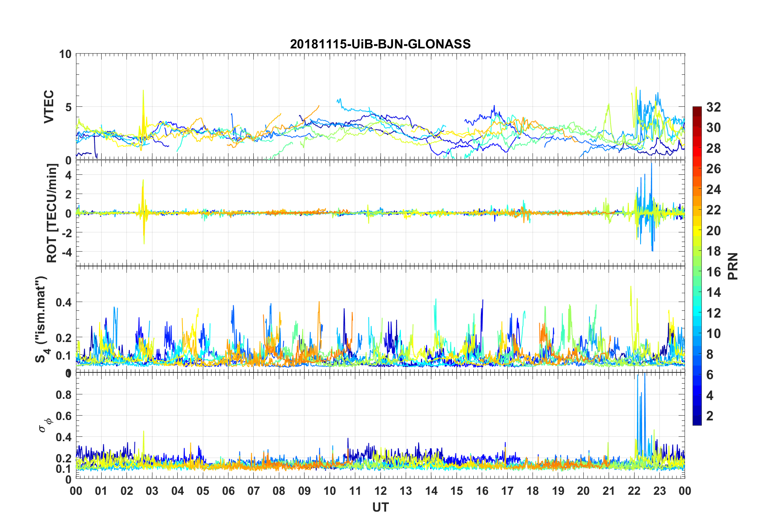The width and height of the screenshot is (761, 532).
Task: Click the x-axis hour tick 13
Action: point(406,491)
